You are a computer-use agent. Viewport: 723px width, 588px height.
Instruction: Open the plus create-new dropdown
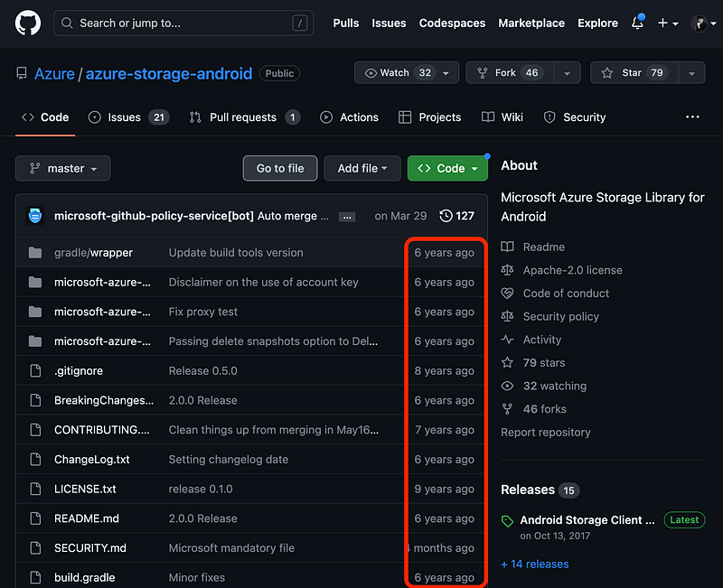tap(667, 23)
